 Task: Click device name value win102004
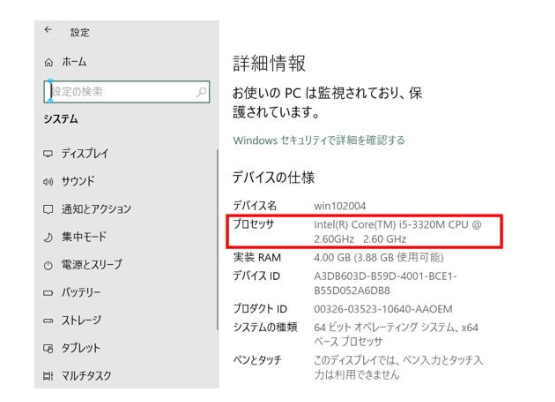coord(340,206)
